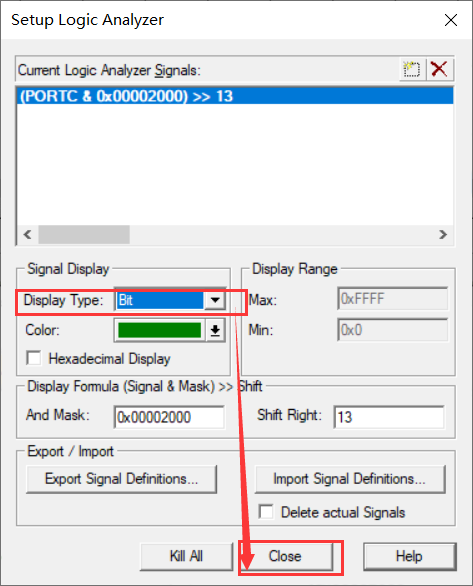
Task: Check the Delete actual Signals box
Action: pos(266,512)
